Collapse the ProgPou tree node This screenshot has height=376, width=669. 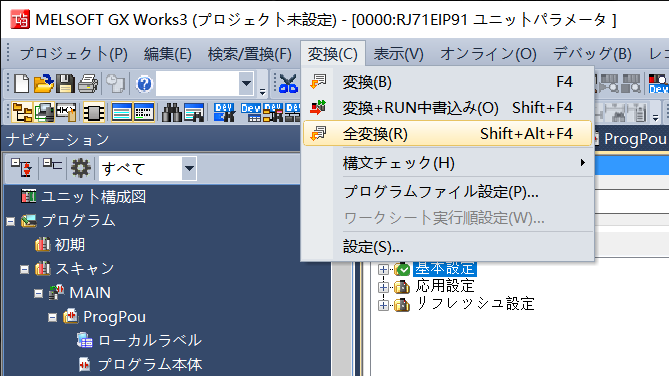pyautogui.click(x=52, y=317)
